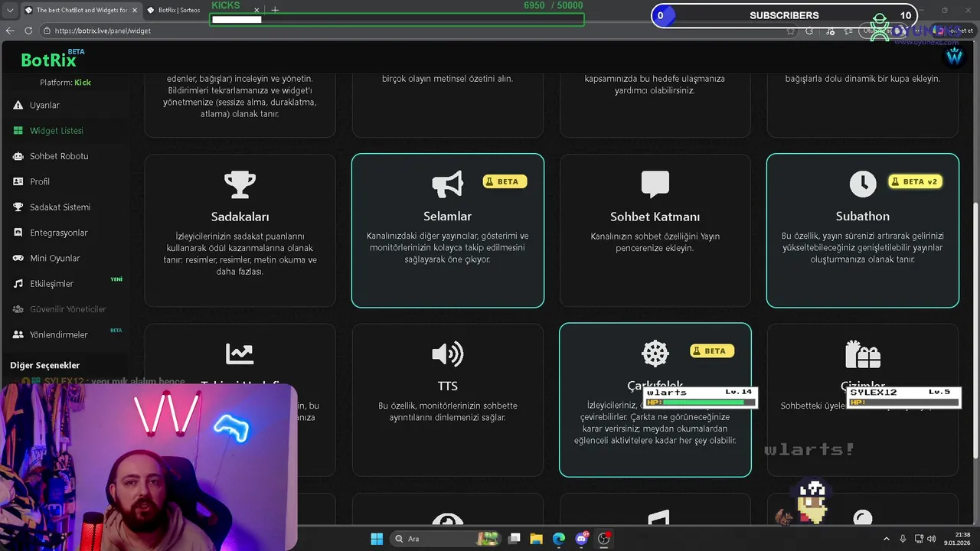Open Sadakat Sistemi trophy icon in sidebar
The image size is (980, 551).
tap(18, 207)
